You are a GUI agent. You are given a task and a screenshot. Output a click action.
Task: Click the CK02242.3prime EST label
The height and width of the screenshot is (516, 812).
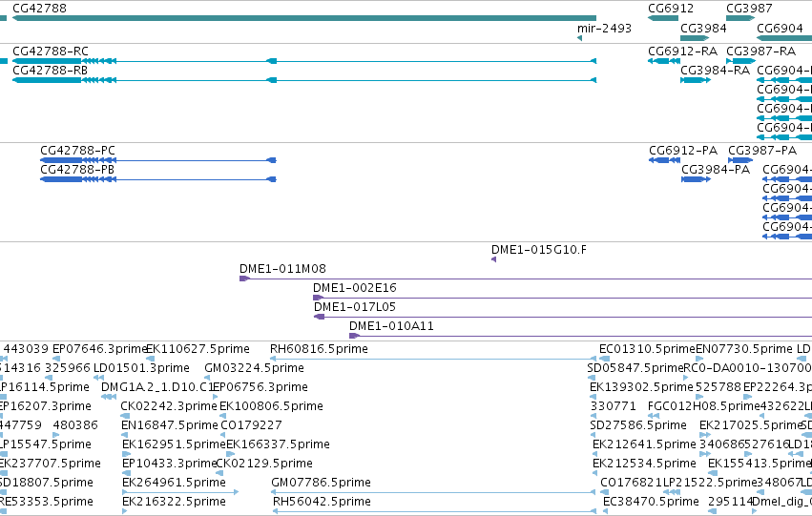pyautogui.click(x=169, y=406)
